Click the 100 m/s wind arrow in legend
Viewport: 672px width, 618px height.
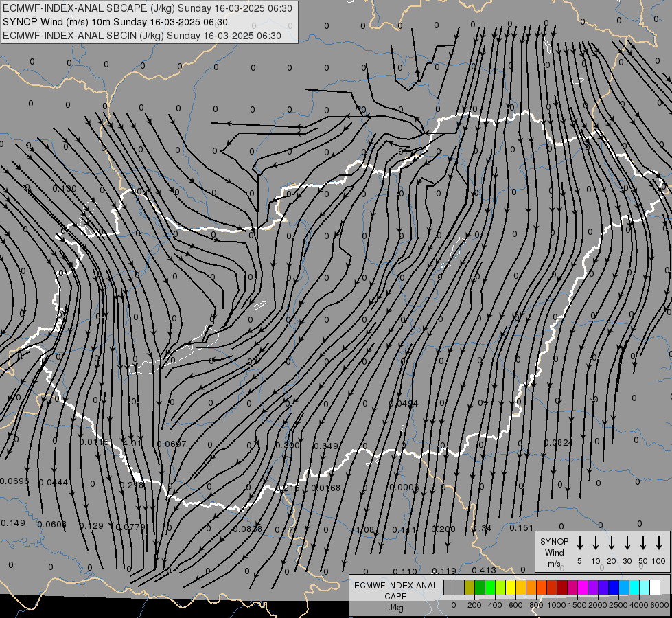(x=659, y=543)
